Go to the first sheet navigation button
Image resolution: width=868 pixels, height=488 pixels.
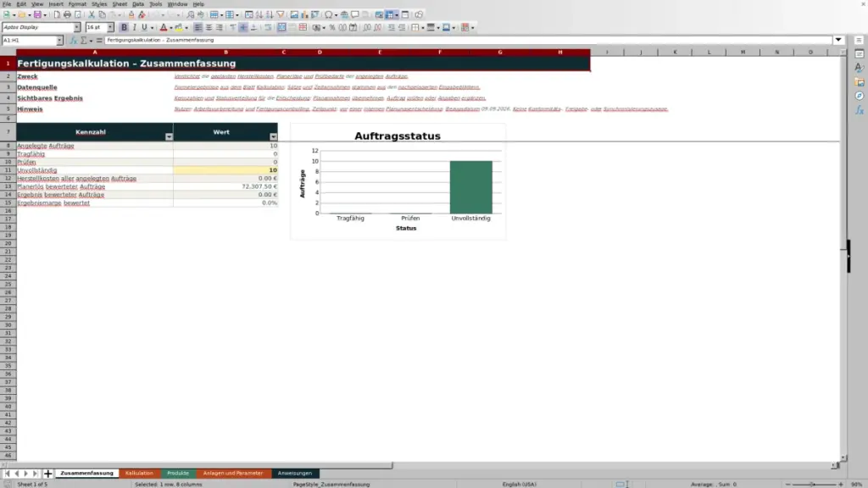pos(7,474)
